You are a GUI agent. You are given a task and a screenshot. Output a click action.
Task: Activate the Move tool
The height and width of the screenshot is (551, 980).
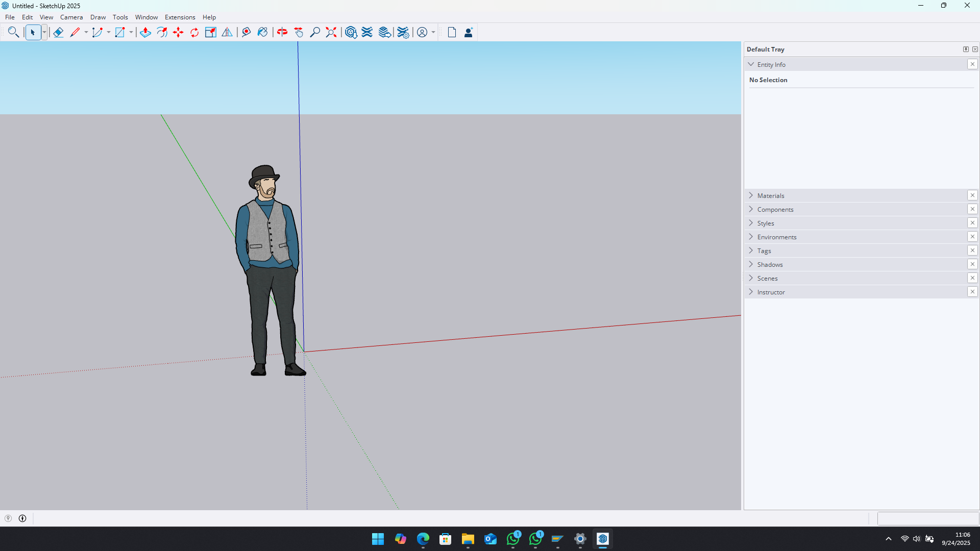point(178,33)
